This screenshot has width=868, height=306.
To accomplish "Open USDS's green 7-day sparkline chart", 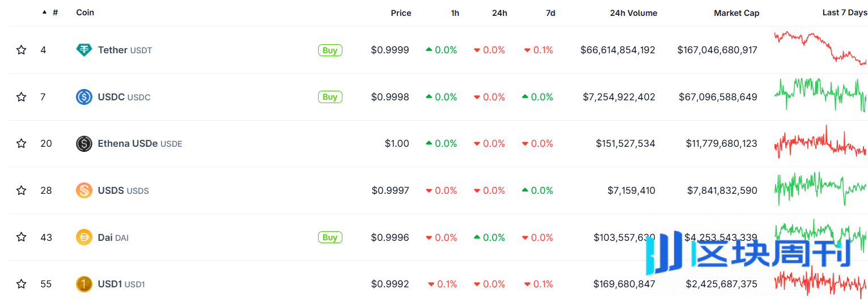I will pyautogui.click(x=820, y=188).
